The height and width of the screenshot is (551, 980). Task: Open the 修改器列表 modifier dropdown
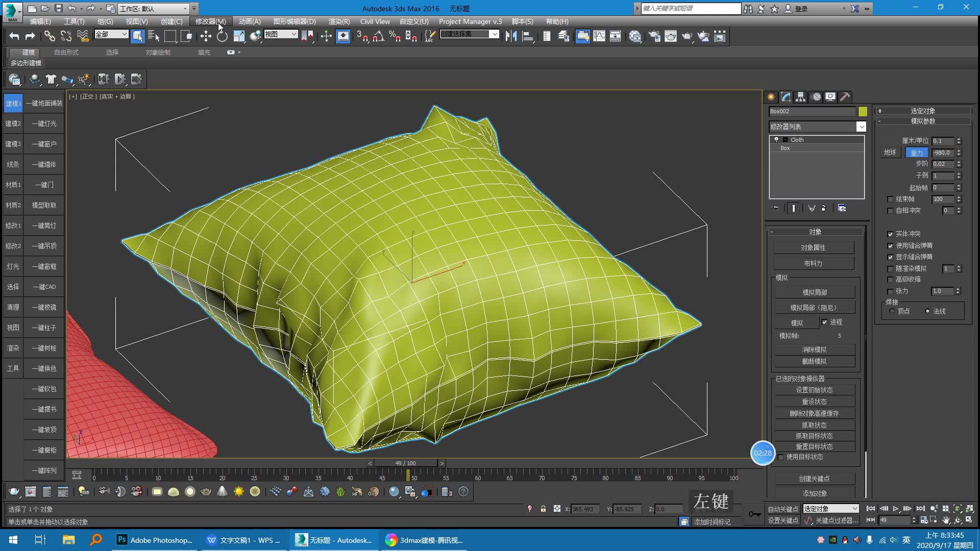(x=861, y=127)
